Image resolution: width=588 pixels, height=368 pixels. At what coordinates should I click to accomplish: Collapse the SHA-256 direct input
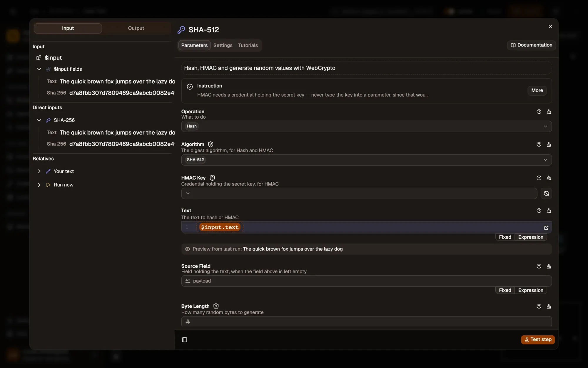[39, 120]
